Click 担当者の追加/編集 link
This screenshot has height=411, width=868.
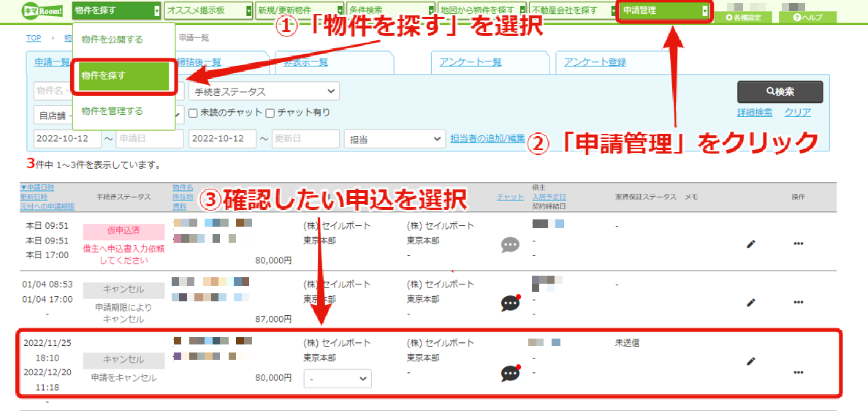(x=487, y=138)
